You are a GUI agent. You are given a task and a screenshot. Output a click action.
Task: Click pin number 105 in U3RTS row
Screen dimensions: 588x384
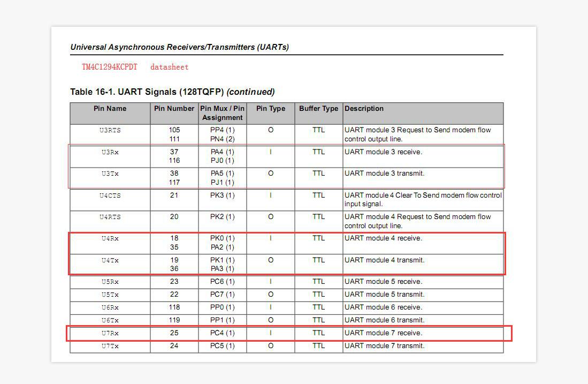[x=174, y=130]
